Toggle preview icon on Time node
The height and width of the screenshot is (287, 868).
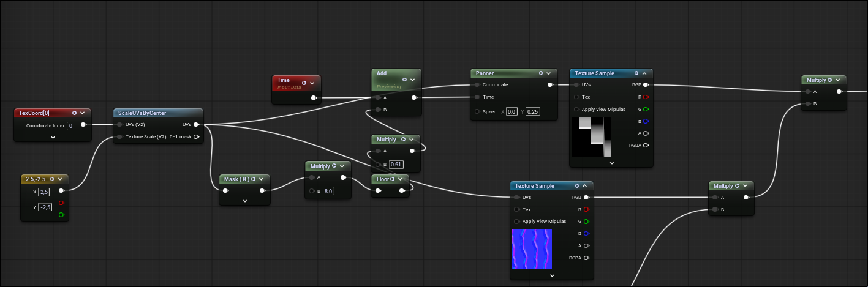(x=304, y=83)
